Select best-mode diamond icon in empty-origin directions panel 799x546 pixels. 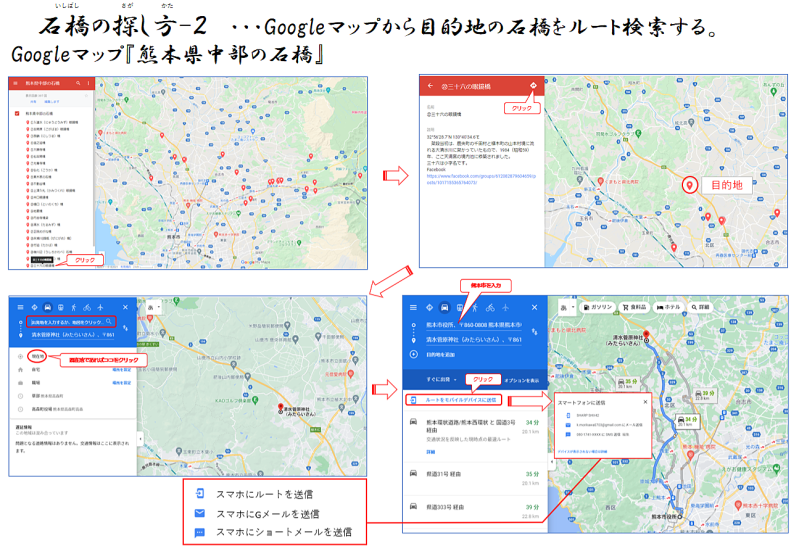[34, 307]
